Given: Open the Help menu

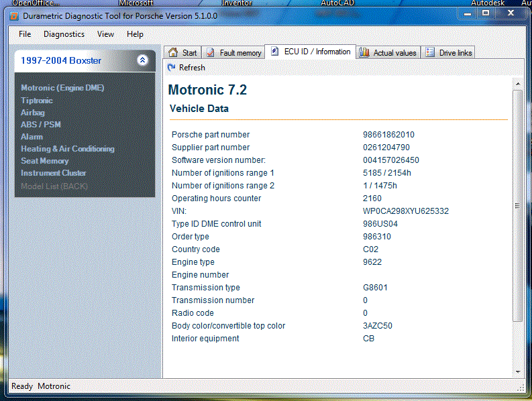Looking at the screenshot, I should [x=135, y=34].
